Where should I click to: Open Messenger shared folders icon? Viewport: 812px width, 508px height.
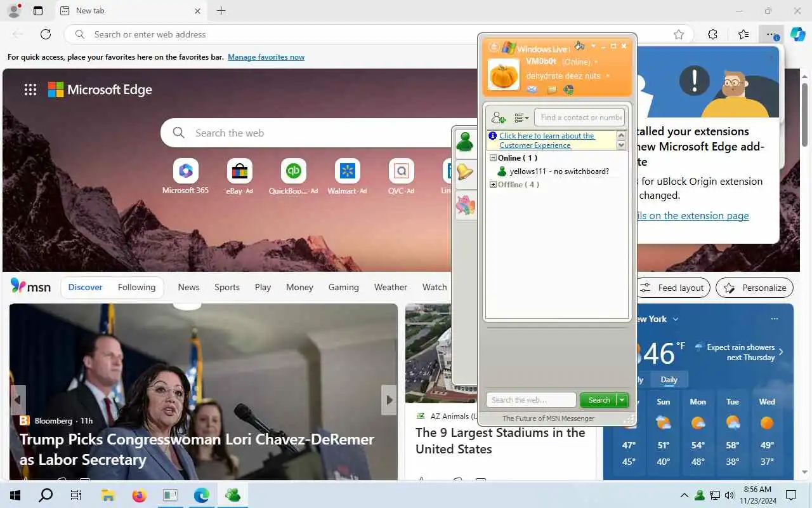pos(552,90)
